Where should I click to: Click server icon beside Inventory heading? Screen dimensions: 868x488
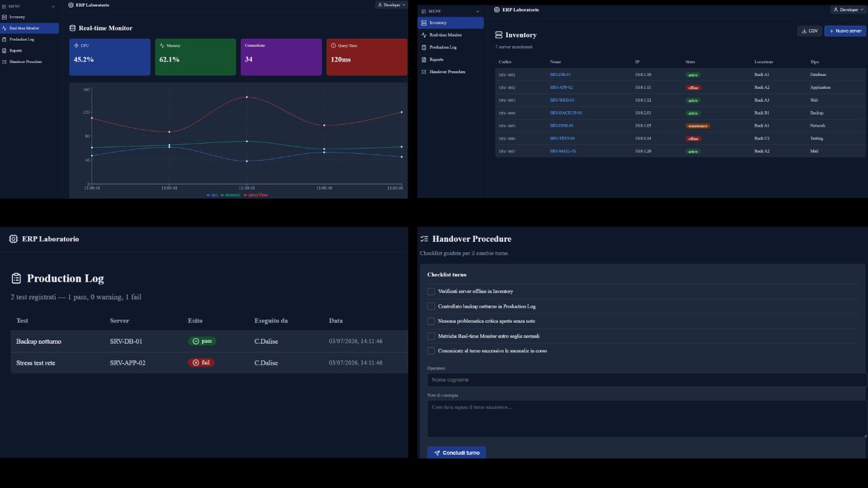point(499,35)
